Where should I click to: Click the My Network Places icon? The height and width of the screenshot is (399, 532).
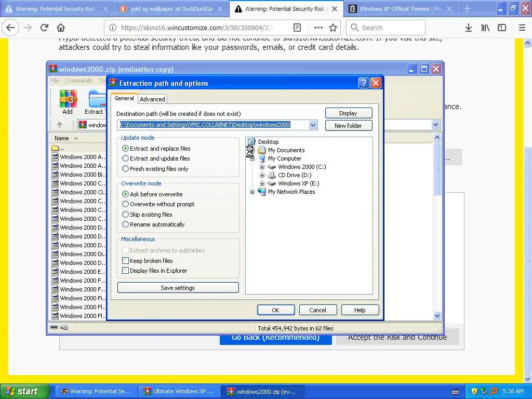262,192
